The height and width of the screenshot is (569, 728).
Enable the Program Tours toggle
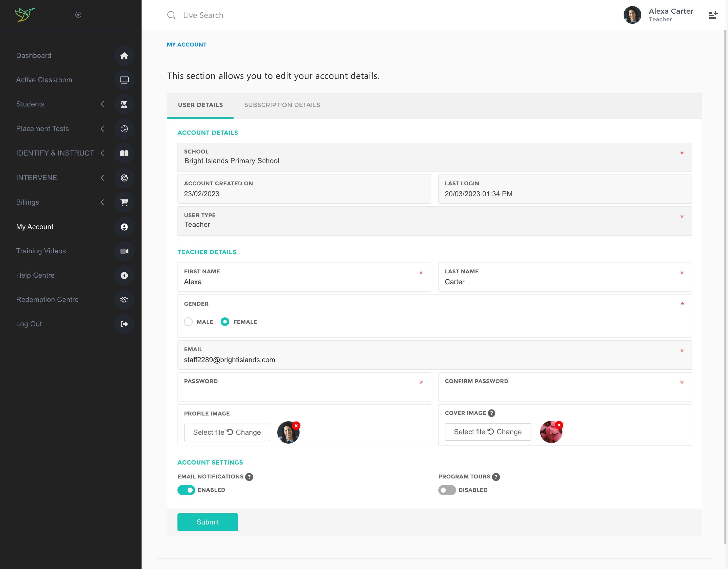tap(447, 490)
